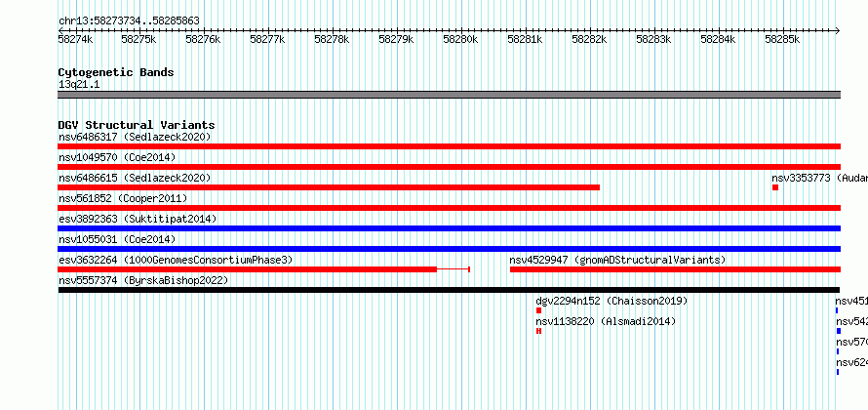Screen dimensions: 868x410
Task: Open the nsv1049570 (Coe2014) variant label
Action: (x=117, y=157)
